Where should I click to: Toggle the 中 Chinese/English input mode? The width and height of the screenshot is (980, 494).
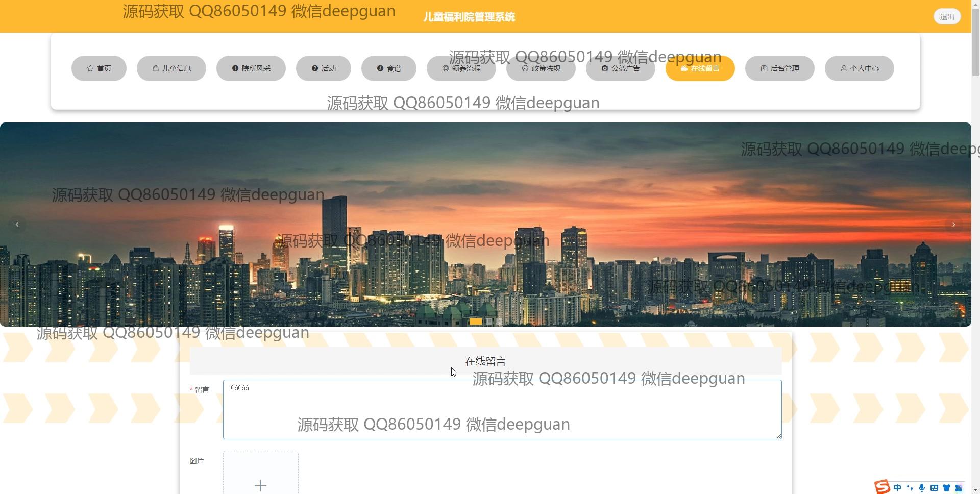pyautogui.click(x=897, y=488)
